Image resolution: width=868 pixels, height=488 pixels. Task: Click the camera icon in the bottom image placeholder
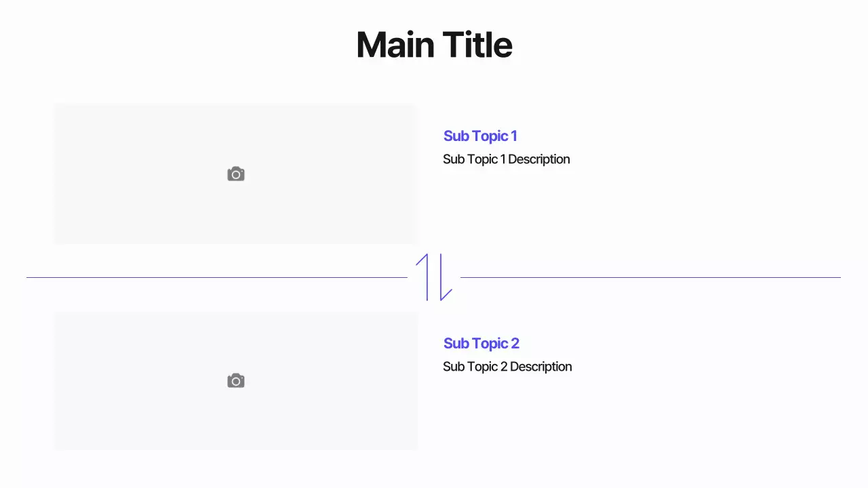pyautogui.click(x=236, y=381)
